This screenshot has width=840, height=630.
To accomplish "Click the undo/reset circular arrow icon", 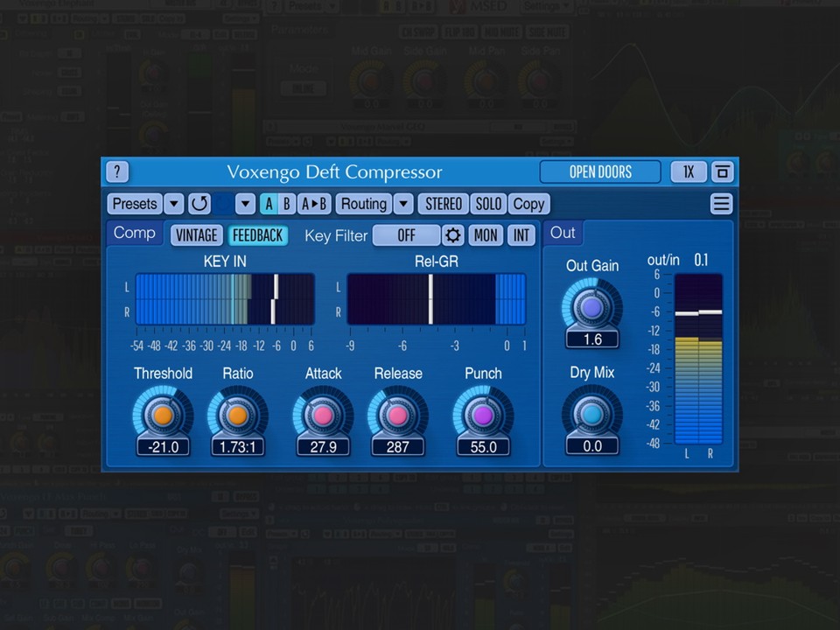I will tap(199, 204).
